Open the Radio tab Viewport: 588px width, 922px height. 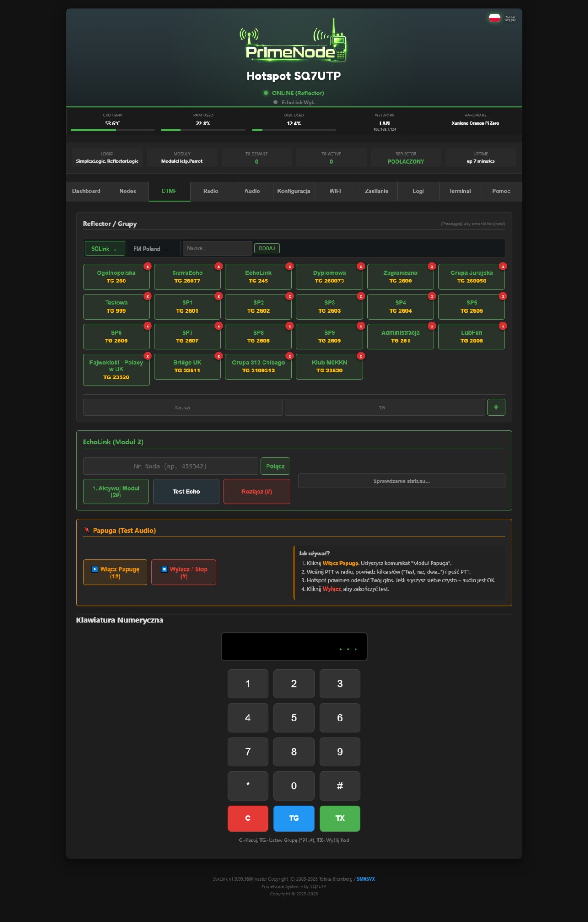[210, 191]
